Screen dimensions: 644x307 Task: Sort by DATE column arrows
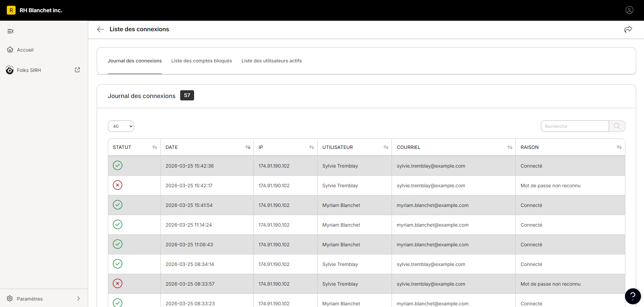(x=248, y=147)
